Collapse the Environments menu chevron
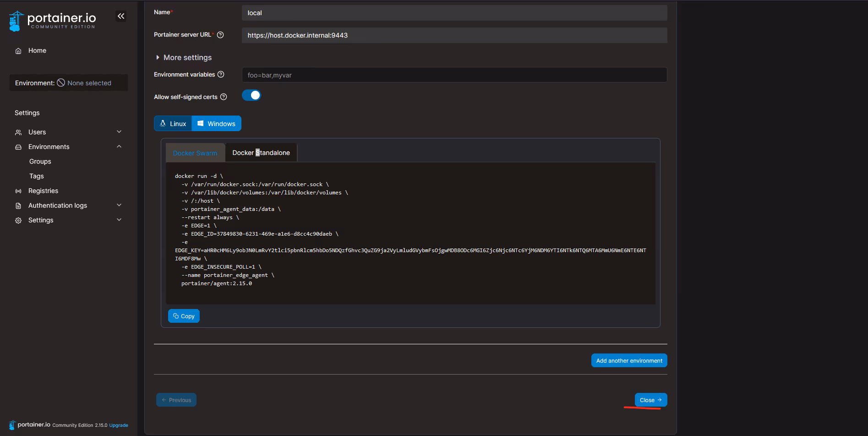Screen dimensions: 868x436 pos(119,147)
